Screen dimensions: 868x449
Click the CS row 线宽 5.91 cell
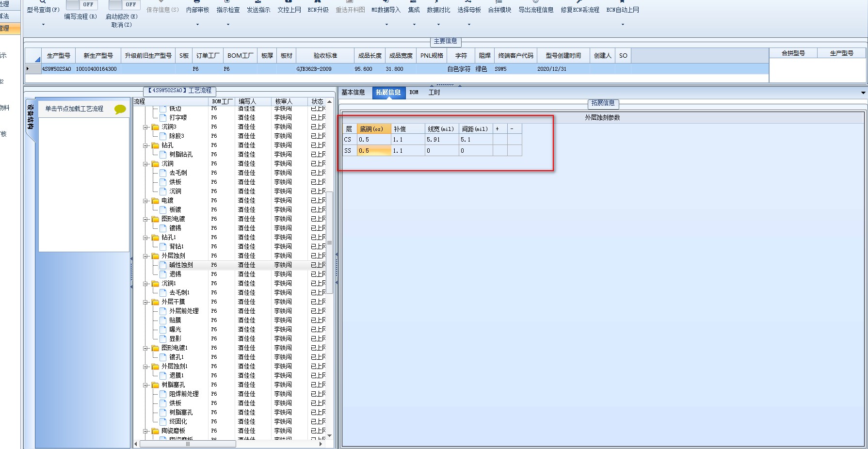pyautogui.click(x=442, y=140)
